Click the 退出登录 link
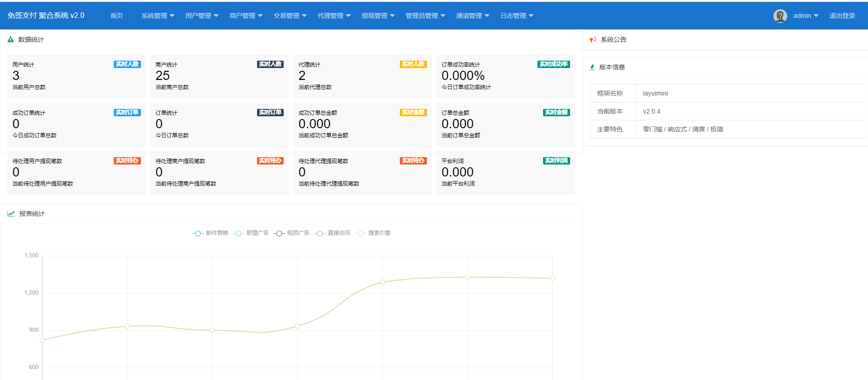Screen dimensions: 868x380 pyautogui.click(x=842, y=16)
